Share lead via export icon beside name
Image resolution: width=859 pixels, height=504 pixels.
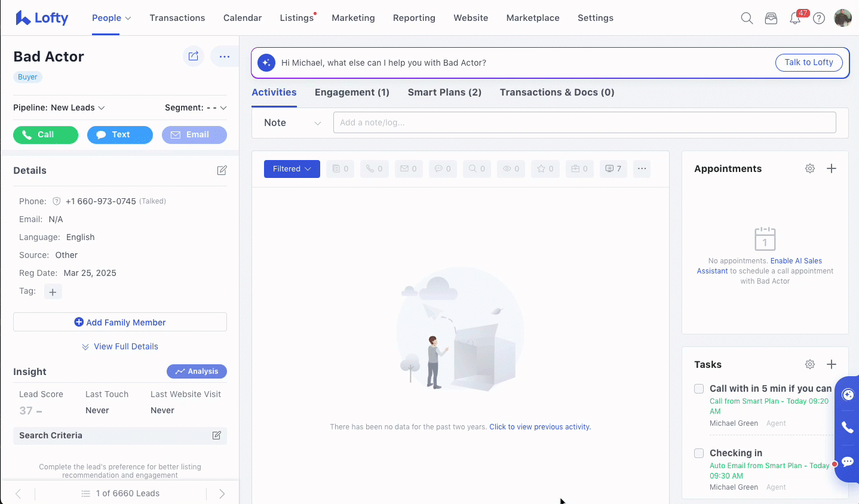(194, 56)
